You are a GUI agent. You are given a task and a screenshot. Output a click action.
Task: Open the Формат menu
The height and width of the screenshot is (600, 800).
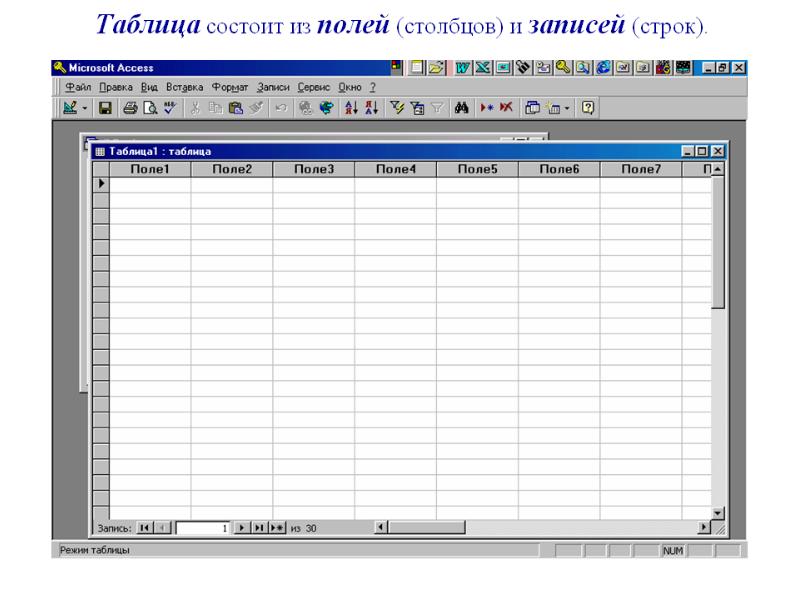point(229,87)
